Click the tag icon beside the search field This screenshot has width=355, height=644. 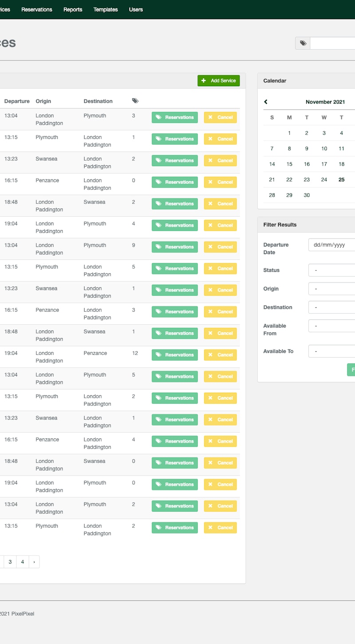pyautogui.click(x=303, y=43)
